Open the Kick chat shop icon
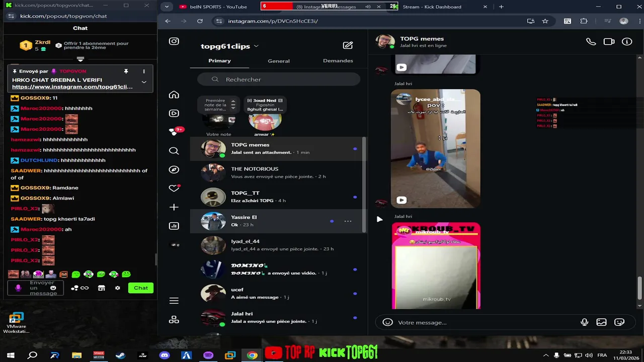Image resolution: width=644 pixels, height=362 pixels. click(x=101, y=288)
